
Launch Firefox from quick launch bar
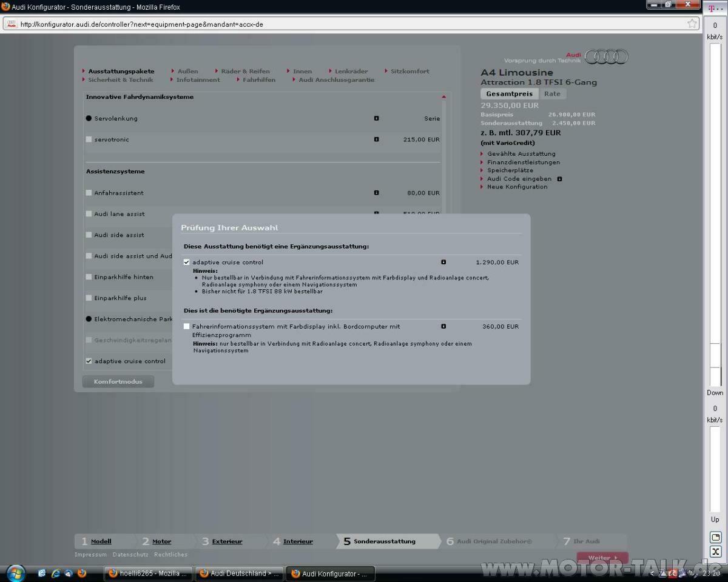click(82, 573)
